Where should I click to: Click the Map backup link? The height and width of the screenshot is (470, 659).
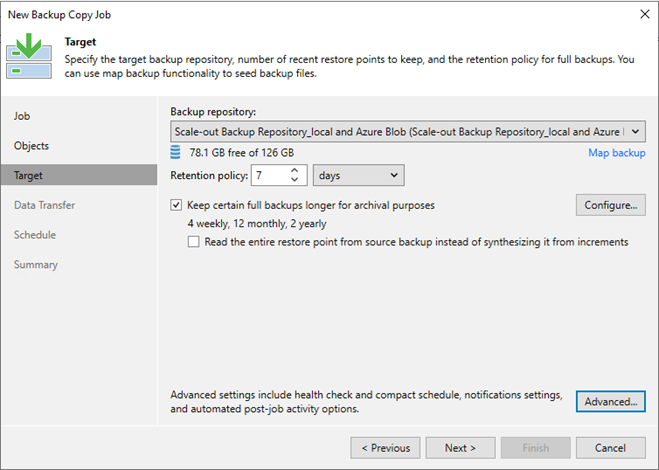point(617,153)
